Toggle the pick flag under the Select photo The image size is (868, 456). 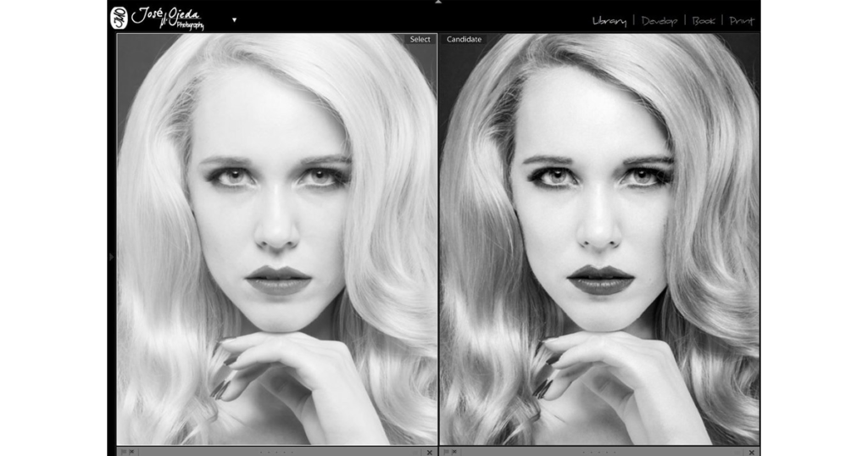[123, 452]
